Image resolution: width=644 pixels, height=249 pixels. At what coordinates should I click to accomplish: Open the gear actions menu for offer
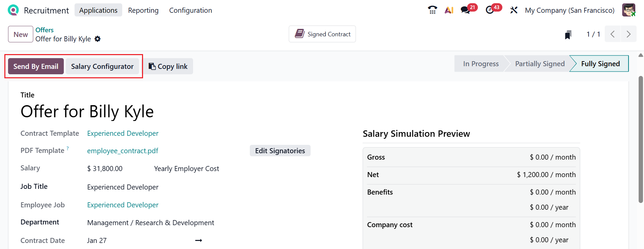click(x=98, y=39)
